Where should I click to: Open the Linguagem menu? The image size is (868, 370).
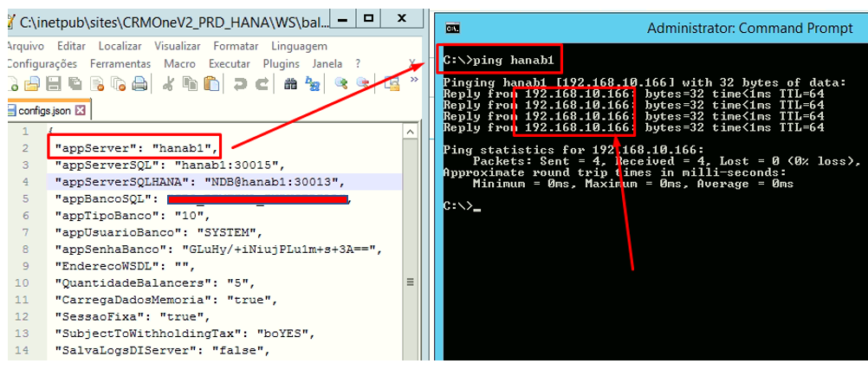[x=299, y=46]
